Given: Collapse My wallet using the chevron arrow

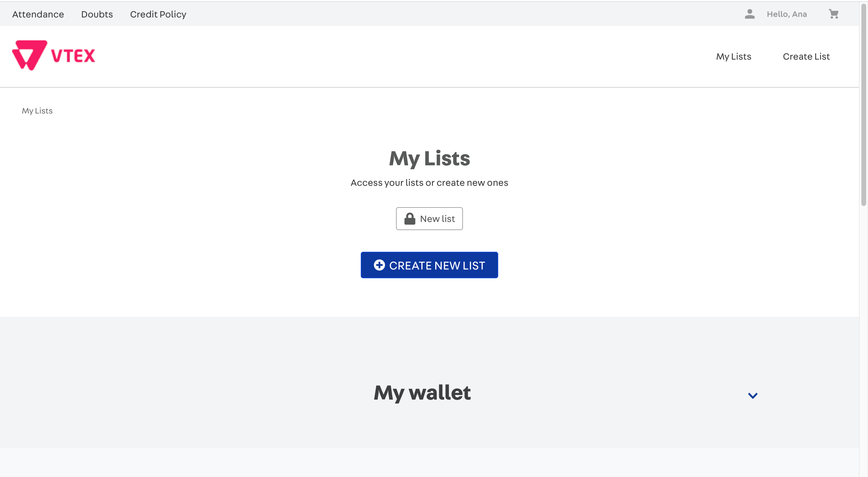Looking at the screenshot, I should click(x=753, y=395).
